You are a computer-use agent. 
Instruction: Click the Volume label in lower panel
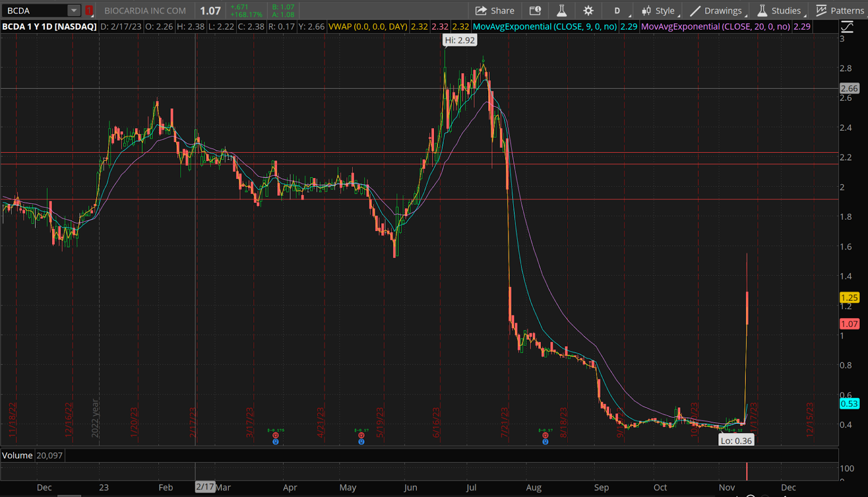click(x=17, y=455)
